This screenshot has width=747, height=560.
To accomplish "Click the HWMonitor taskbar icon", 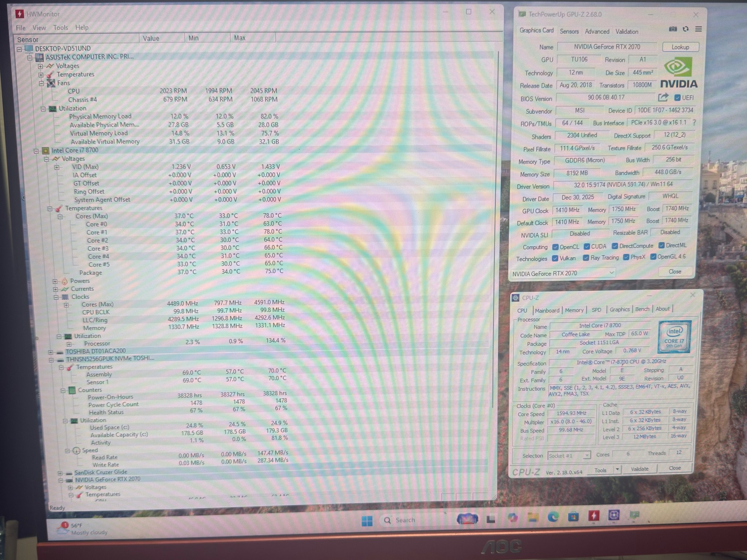I will click(593, 516).
